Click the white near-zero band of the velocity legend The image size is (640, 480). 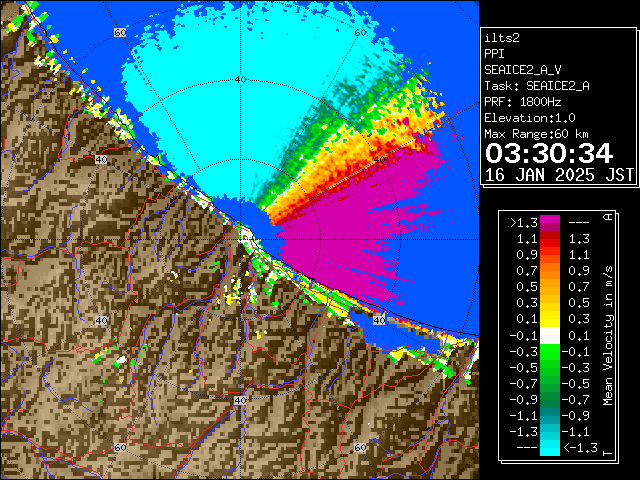tap(550, 336)
